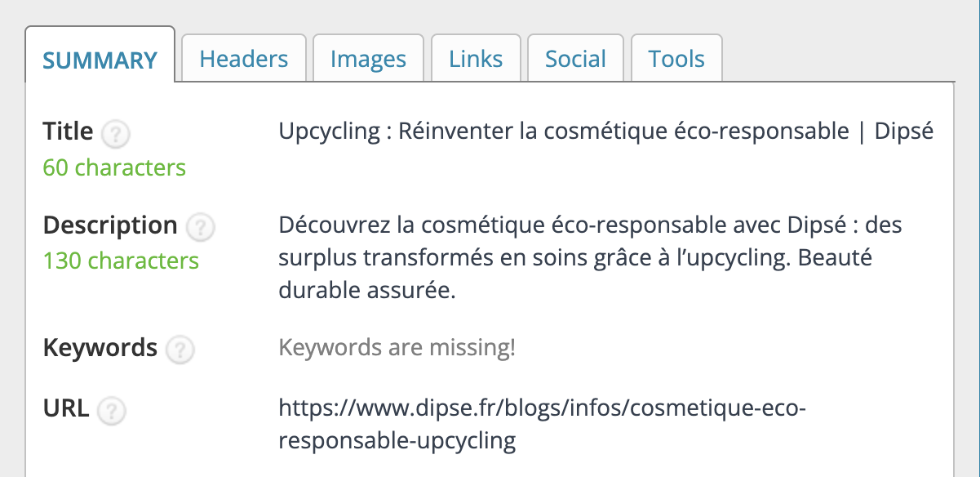The image size is (980, 477).
Task: Click the help icon next to Title
Action: [x=117, y=134]
